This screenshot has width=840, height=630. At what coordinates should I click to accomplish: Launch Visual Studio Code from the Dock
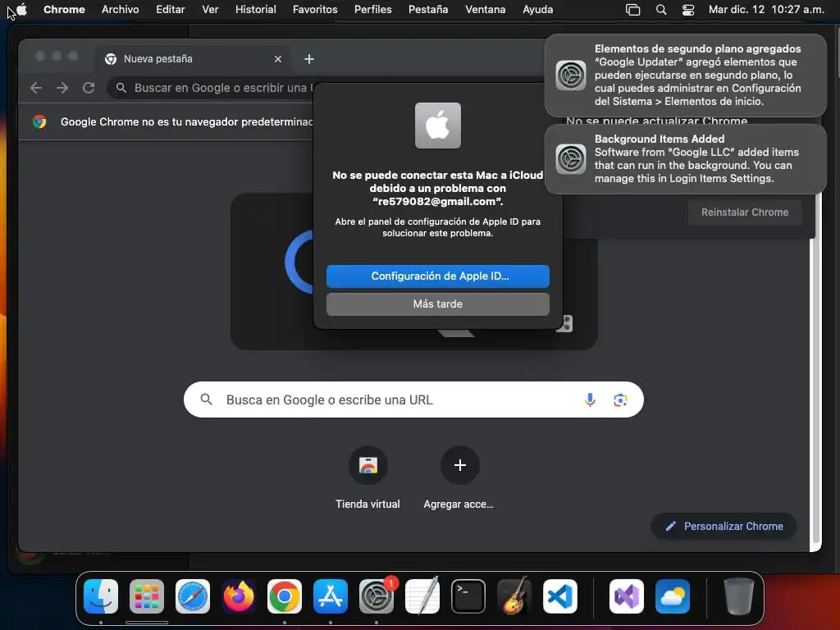point(560,596)
